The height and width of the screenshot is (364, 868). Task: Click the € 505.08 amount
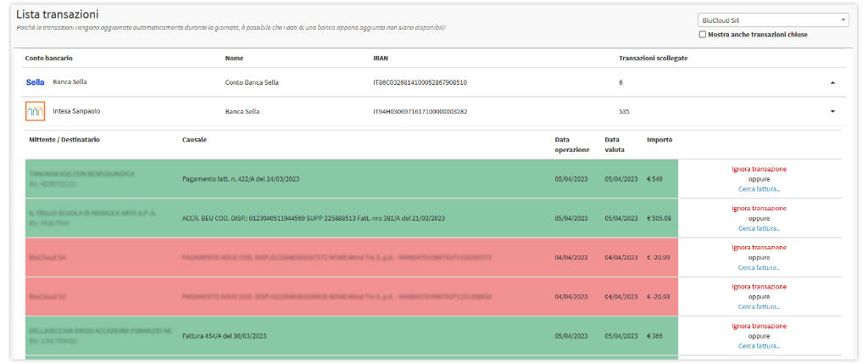click(x=659, y=218)
